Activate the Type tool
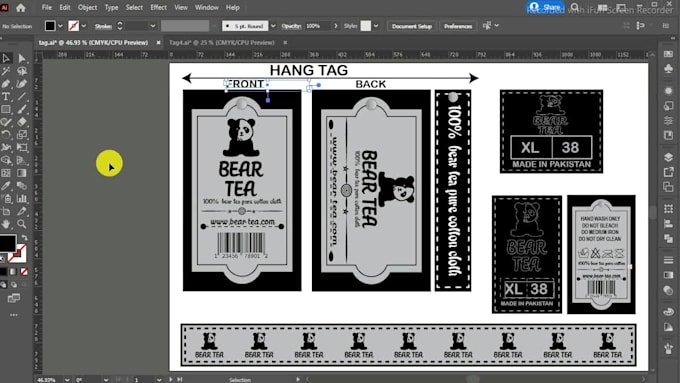Screen dimensions: 680x383 click(x=6, y=96)
